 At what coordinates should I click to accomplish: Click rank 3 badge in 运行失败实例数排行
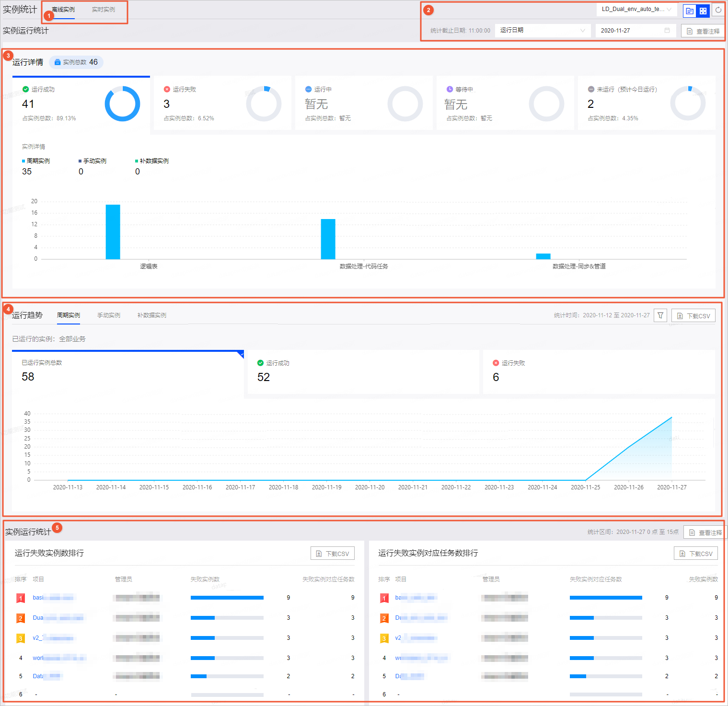(21, 638)
